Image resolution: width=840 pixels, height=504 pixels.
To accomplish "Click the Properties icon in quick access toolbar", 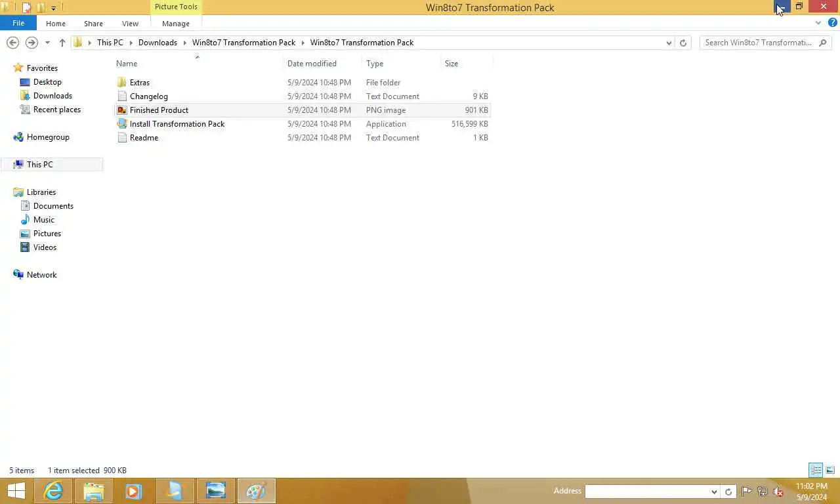I will coord(27,8).
